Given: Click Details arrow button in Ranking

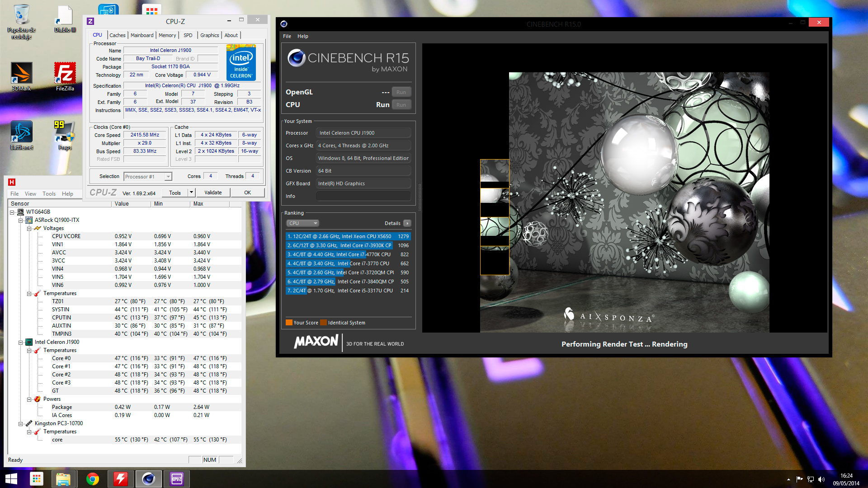Looking at the screenshot, I should pos(407,223).
